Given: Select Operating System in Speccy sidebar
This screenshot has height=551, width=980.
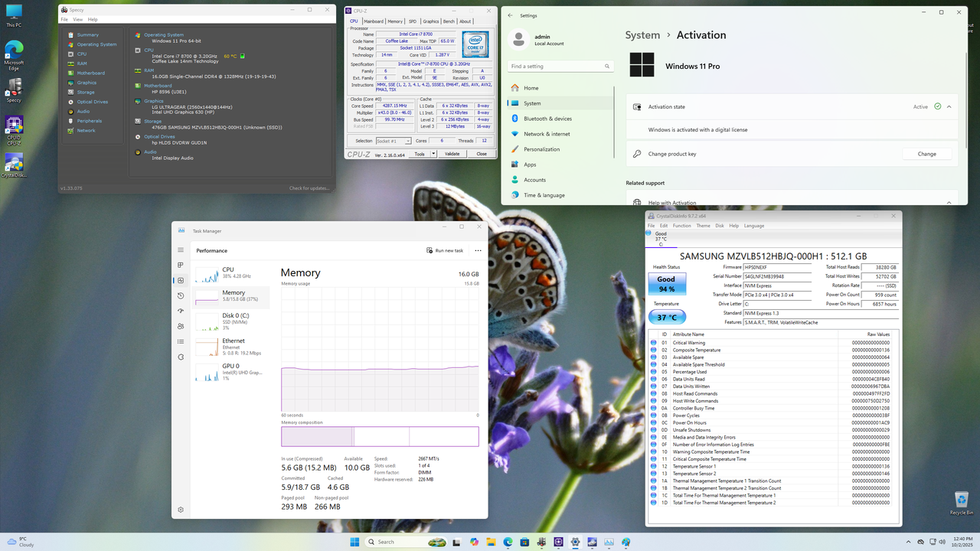Looking at the screenshot, I should tap(96, 44).
